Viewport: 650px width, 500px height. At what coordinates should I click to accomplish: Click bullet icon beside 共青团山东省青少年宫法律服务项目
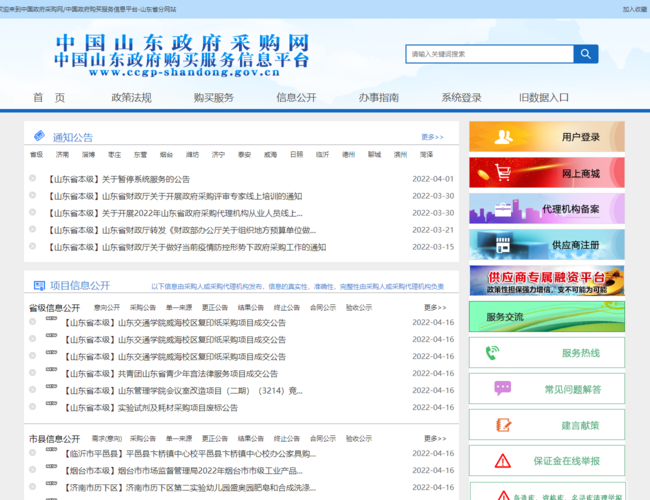pos(32,373)
